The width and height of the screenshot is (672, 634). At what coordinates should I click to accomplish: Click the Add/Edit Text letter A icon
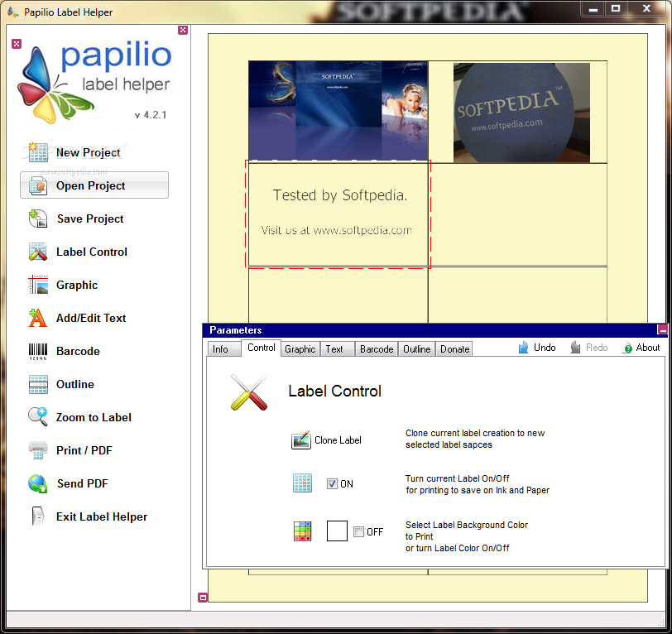tap(38, 318)
